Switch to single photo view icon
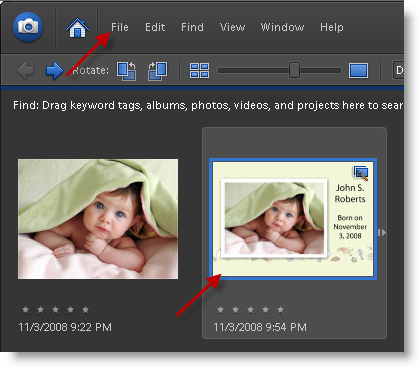The height and width of the screenshot is (368, 420). click(x=359, y=70)
